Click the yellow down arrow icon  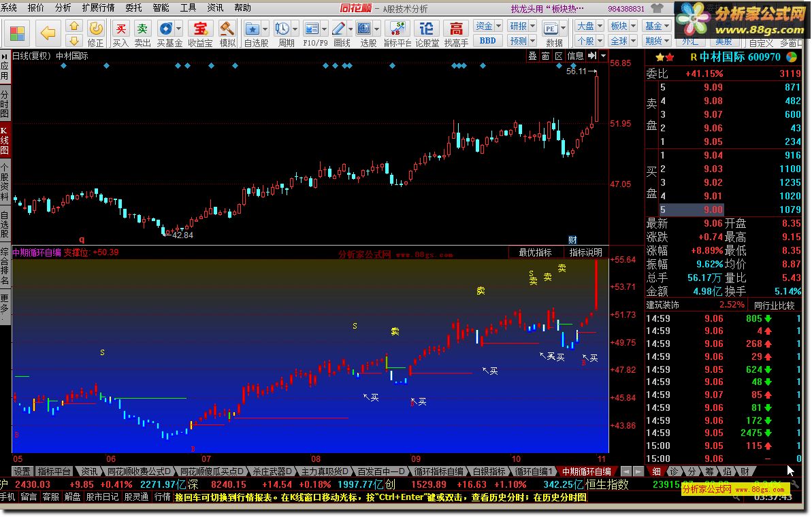[74, 41]
